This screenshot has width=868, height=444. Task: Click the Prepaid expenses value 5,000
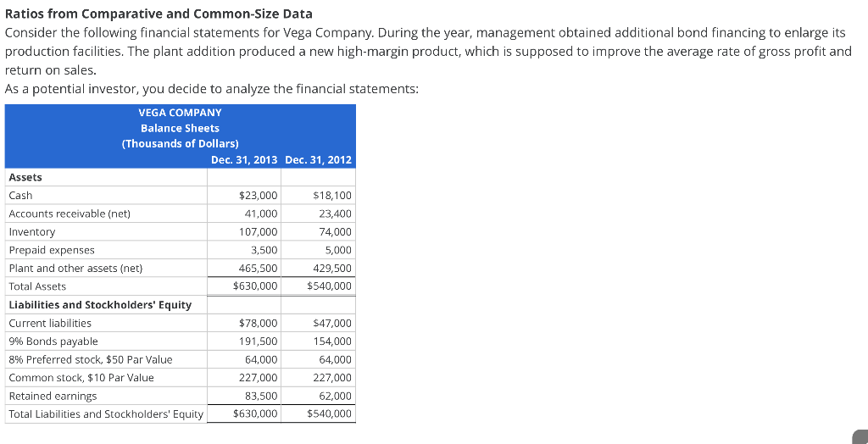[x=339, y=250]
